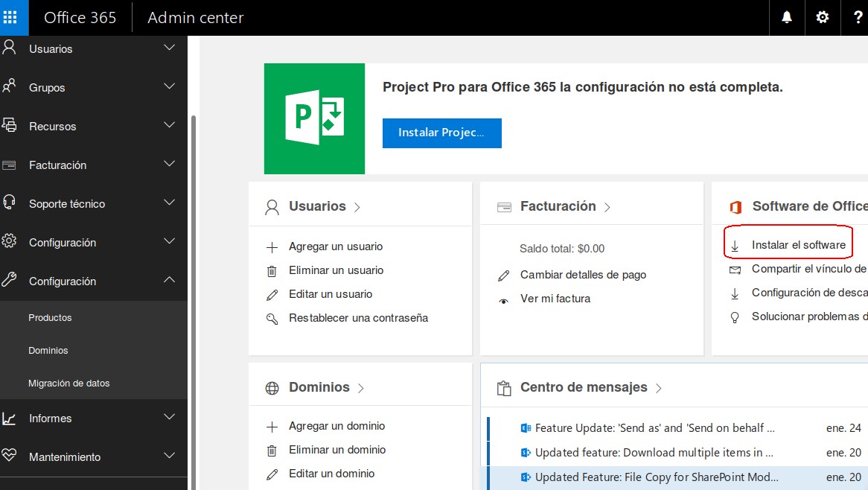Viewport: 868px width, 490px height.
Task: Click the Instalar Project button
Action: click(x=441, y=133)
